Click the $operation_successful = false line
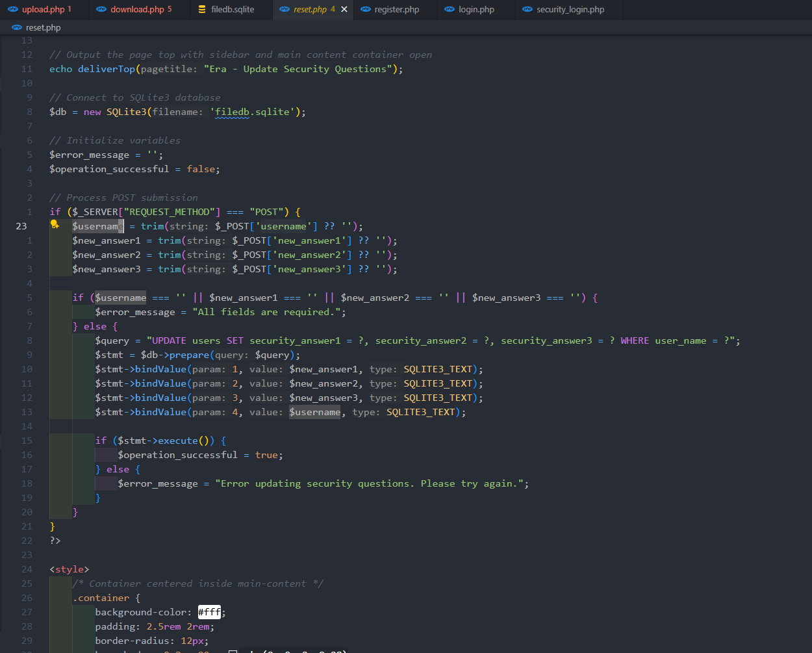Viewport: 812px width, 653px height. pyautogui.click(x=134, y=169)
